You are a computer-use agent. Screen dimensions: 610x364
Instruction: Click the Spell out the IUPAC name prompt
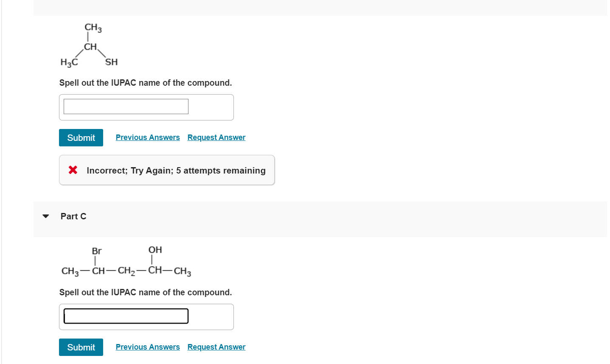[145, 83]
